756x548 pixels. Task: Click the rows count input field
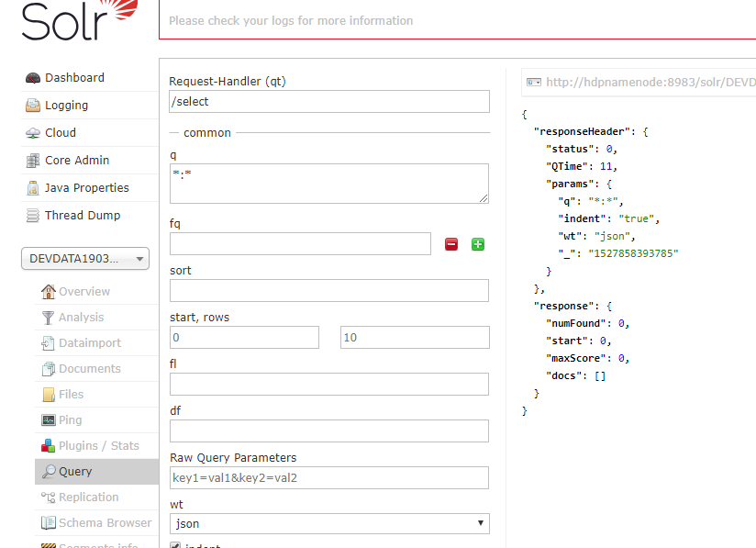point(415,338)
